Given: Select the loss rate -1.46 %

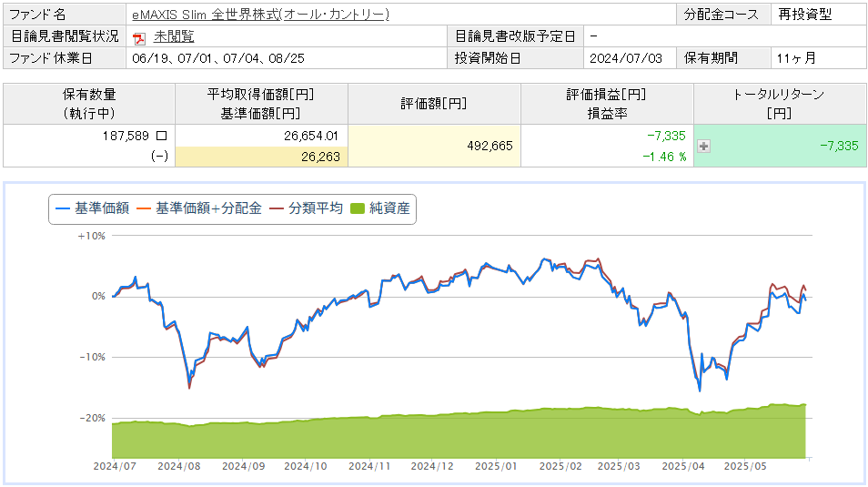Looking at the screenshot, I should 664,157.
